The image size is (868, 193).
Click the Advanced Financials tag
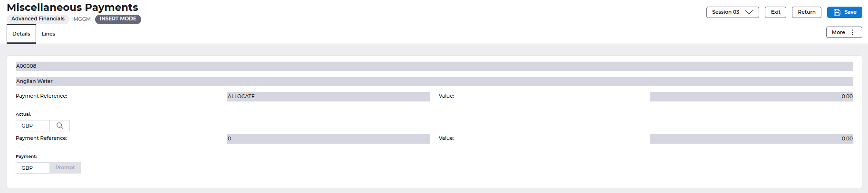(38, 19)
